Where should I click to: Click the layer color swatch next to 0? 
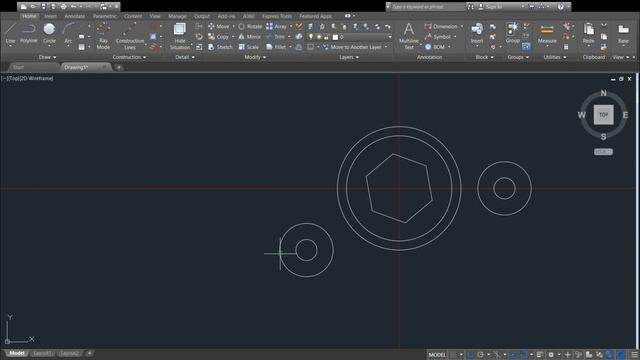pos(335,37)
